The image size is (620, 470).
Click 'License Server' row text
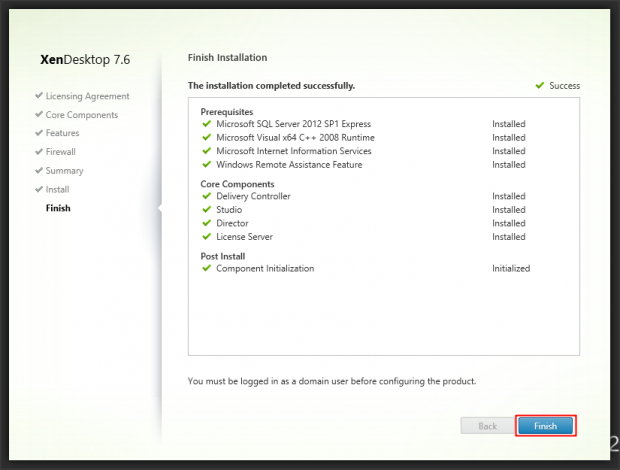pos(244,236)
